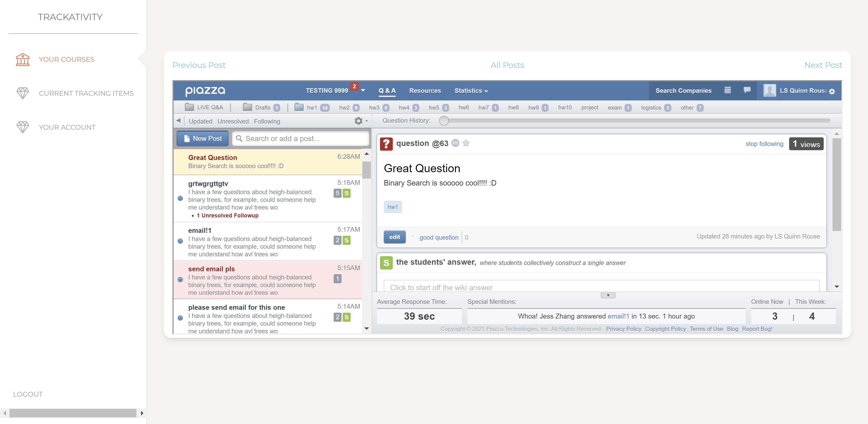Click the link icon next to question @63
Viewport: 868px width, 424px height.
click(x=455, y=143)
